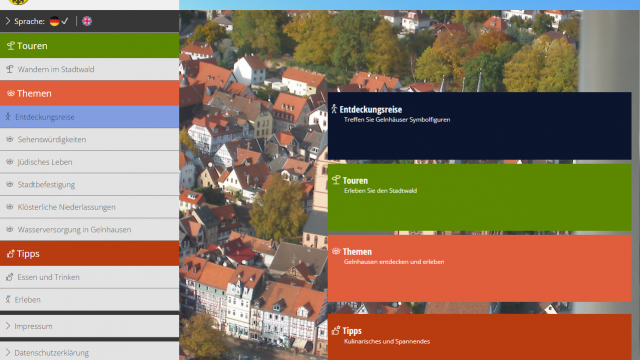The width and height of the screenshot is (640, 360).
Task: Choose Klösterliche Niederlassungen entry
Action: coord(89,207)
